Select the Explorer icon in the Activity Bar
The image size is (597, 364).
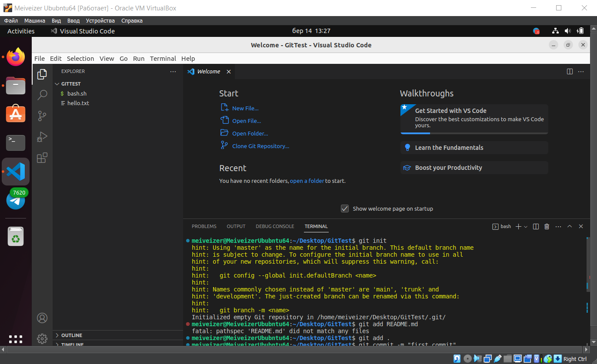(42, 74)
